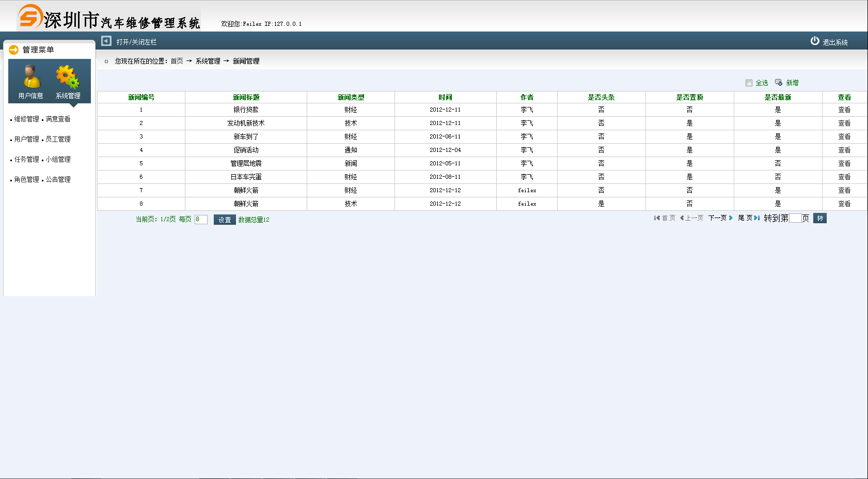This screenshot has height=479, width=868.
Task: Click the orange S logo icon
Action: click(30, 16)
